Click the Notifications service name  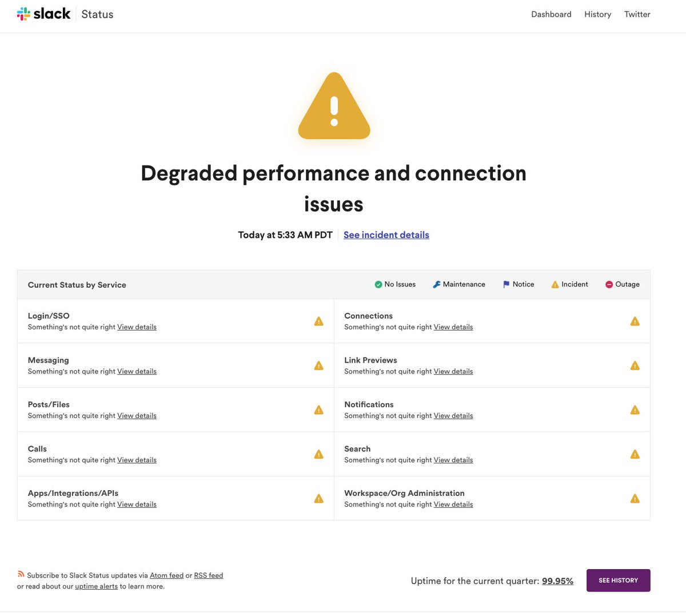(x=369, y=404)
